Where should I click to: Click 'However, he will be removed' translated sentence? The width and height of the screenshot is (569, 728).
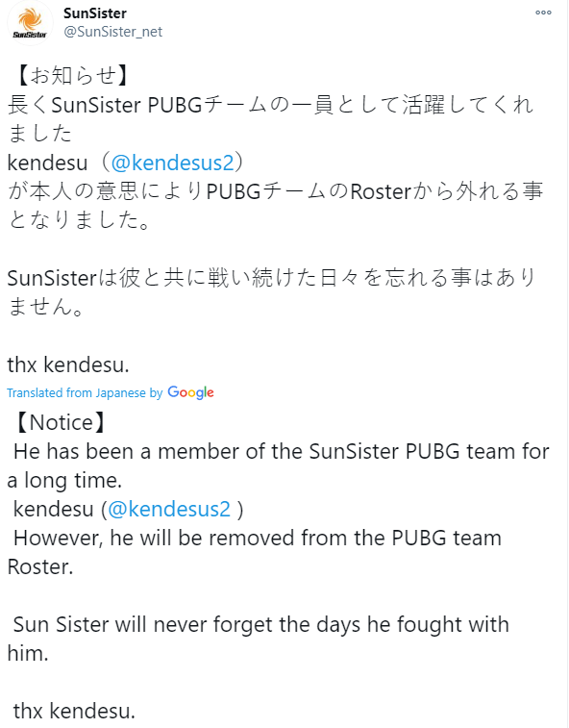[x=255, y=552]
